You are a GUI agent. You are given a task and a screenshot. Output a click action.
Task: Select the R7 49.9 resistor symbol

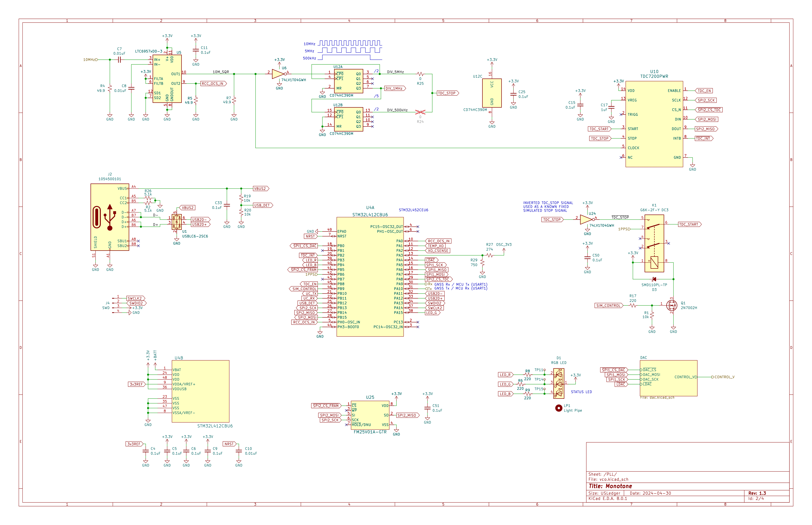point(234,100)
